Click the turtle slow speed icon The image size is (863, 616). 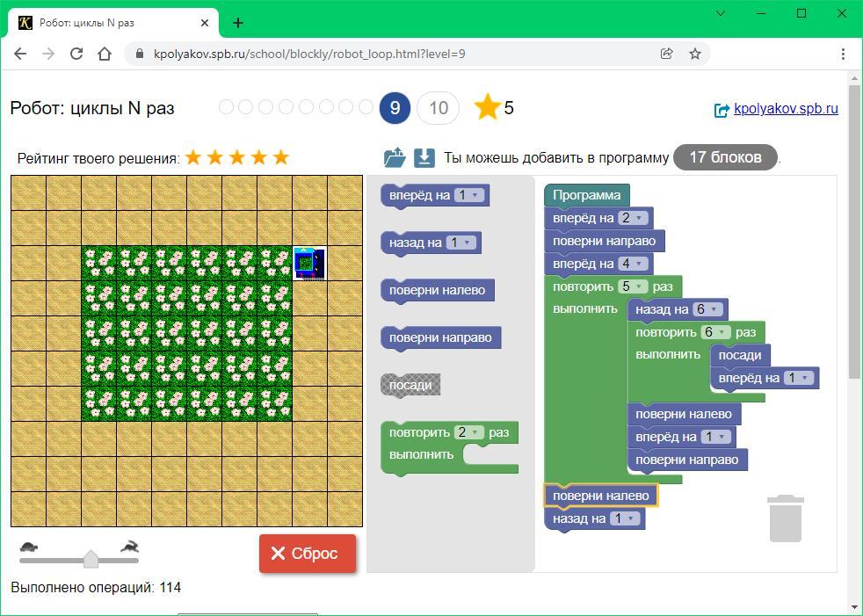[x=29, y=547]
